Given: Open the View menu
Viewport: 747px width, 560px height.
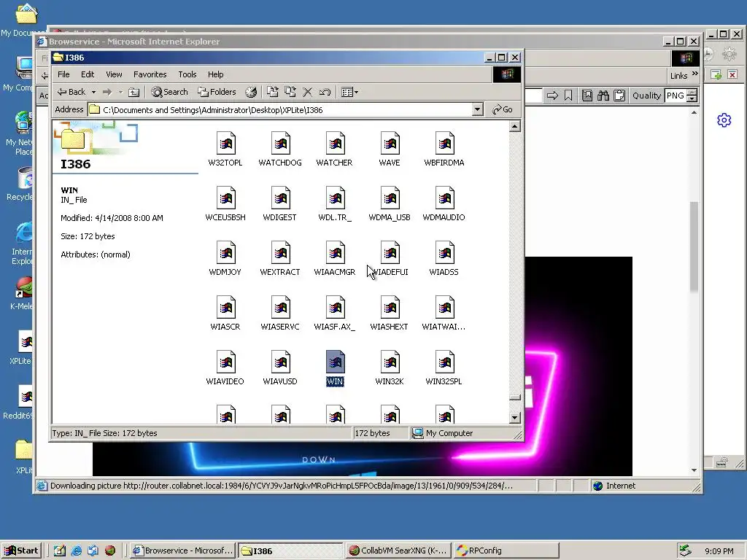Looking at the screenshot, I should (114, 74).
